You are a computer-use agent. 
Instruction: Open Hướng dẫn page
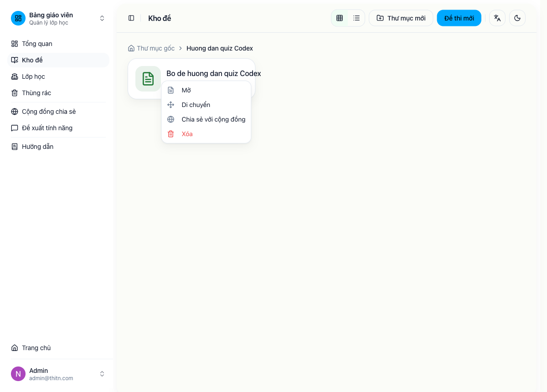pyautogui.click(x=58, y=147)
